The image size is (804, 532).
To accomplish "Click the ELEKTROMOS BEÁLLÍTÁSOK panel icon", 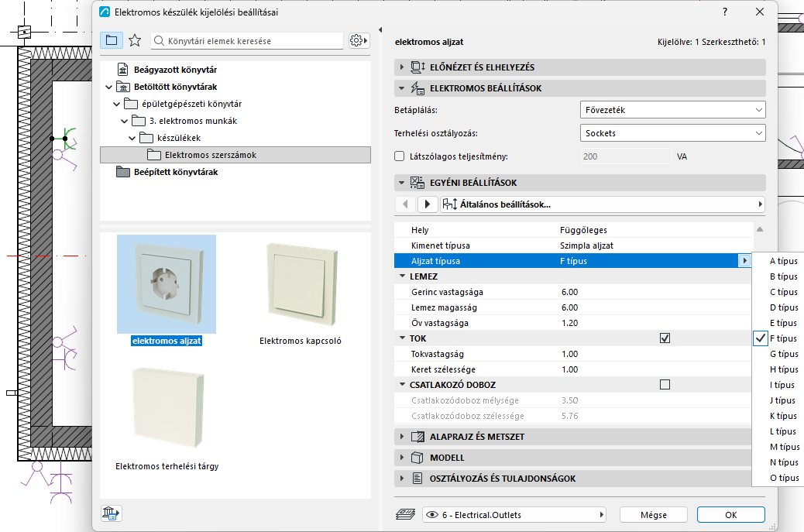I will [x=418, y=88].
